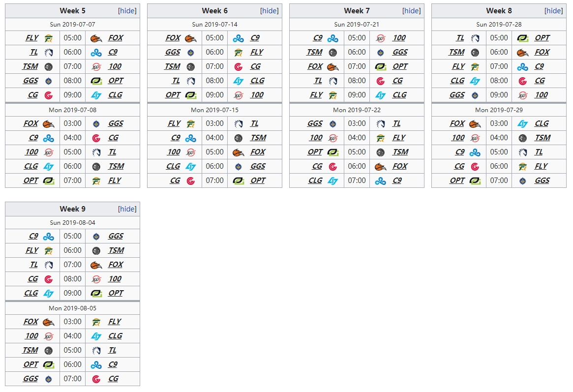Click OpTic logo in Week 8 first match
573x392 pixels.
tap(523, 38)
